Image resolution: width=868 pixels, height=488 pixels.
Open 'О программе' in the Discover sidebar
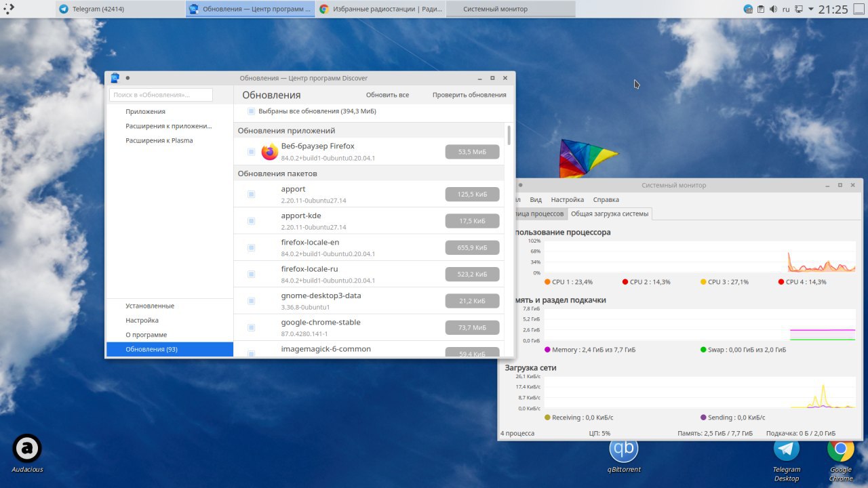pos(170,335)
